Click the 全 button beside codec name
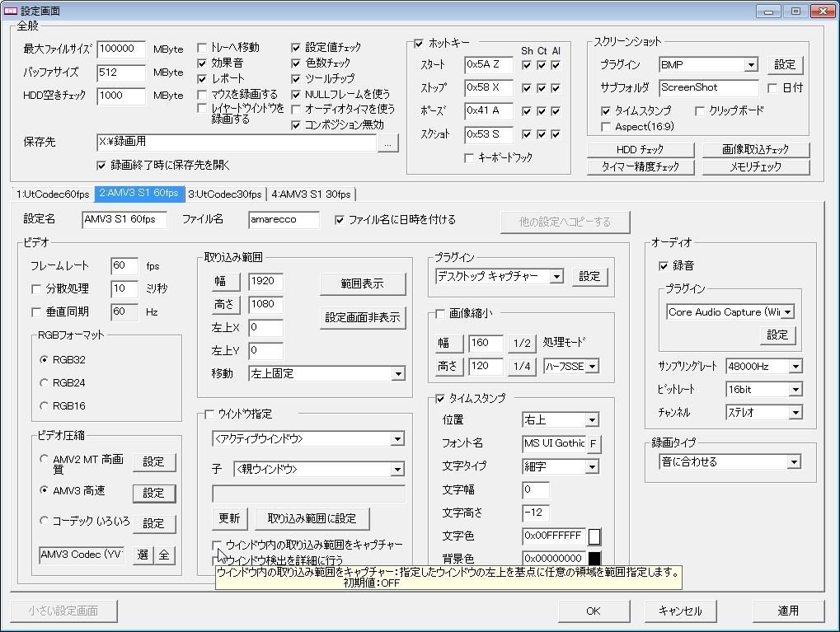The width and height of the screenshot is (840, 632). point(164,555)
